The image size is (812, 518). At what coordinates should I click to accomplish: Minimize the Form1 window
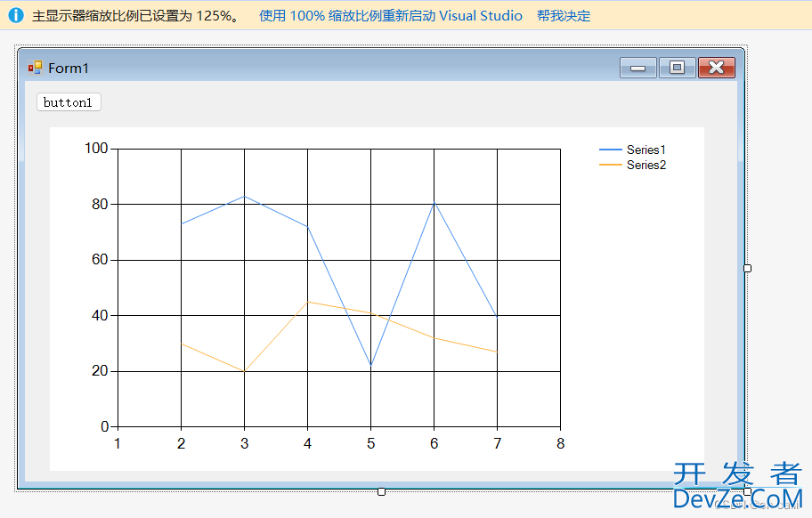click(x=637, y=68)
